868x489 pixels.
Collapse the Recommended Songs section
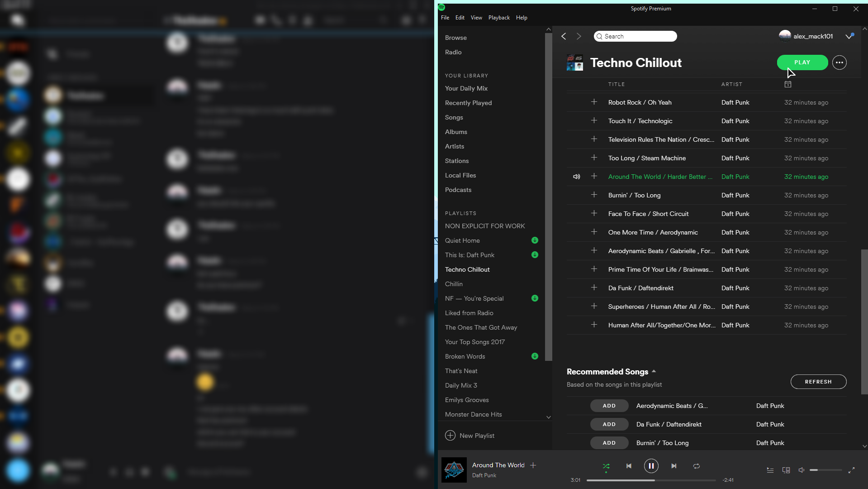coord(654,371)
